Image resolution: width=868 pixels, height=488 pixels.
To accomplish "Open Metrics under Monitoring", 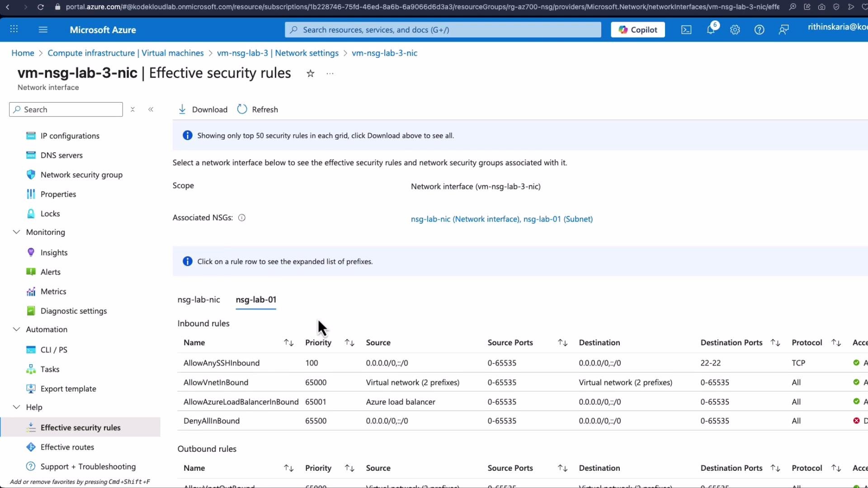I will tap(53, 291).
